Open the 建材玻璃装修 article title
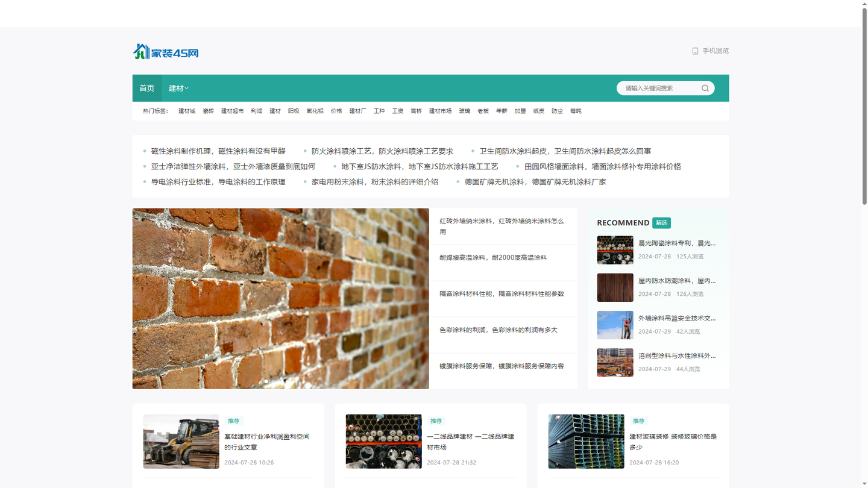This screenshot has width=868, height=488. click(673, 442)
